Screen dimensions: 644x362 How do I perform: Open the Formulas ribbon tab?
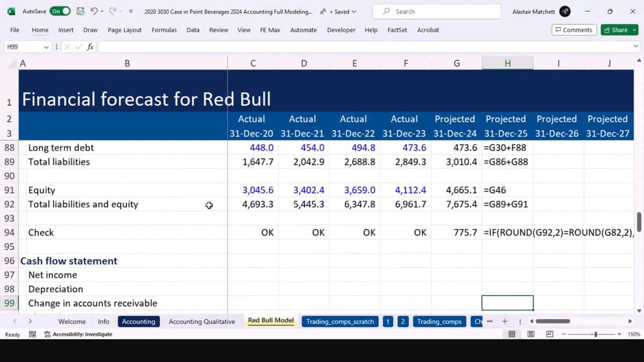[164, 30]
